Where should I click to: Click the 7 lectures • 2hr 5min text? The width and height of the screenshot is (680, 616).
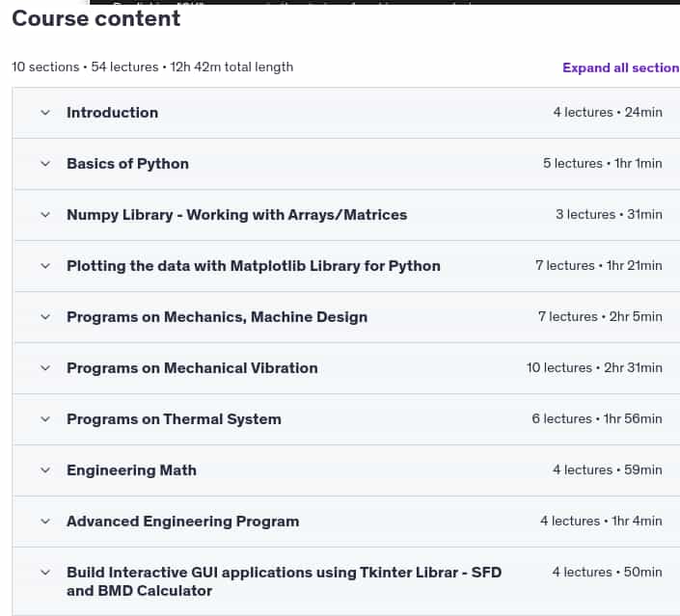[600, 317]
